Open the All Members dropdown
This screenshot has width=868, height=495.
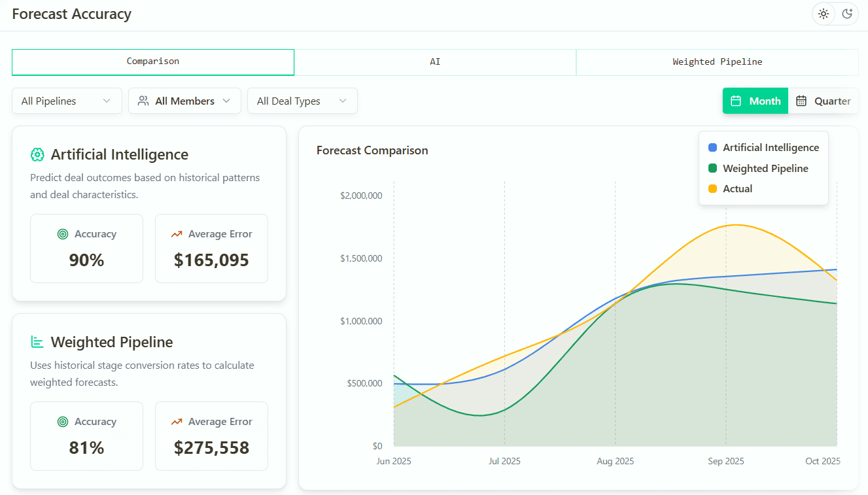184,101
